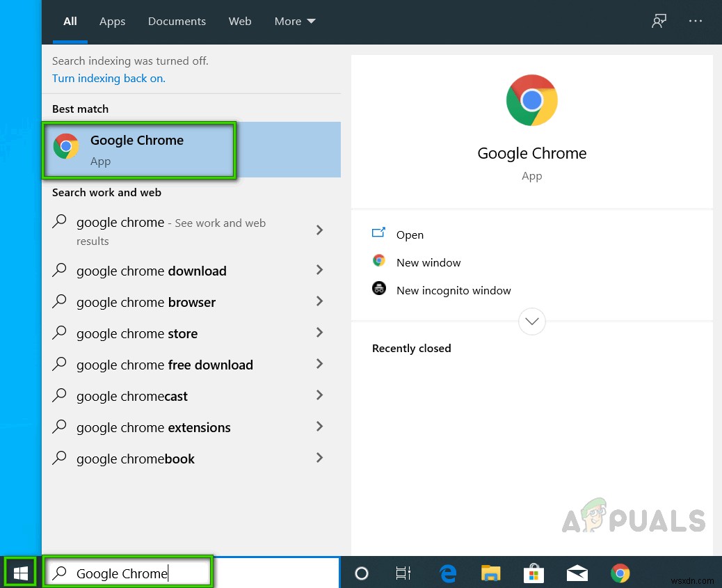Open File Explorer from the taskbar
722x588 pixels.
[x=491, y=573]
